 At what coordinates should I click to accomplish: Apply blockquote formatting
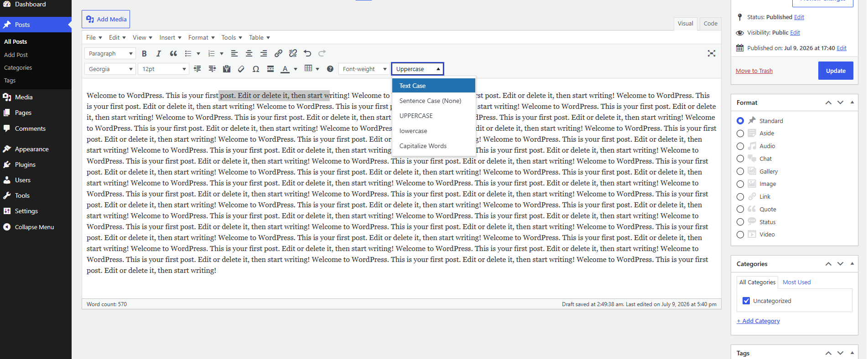[x=173, y=53]
